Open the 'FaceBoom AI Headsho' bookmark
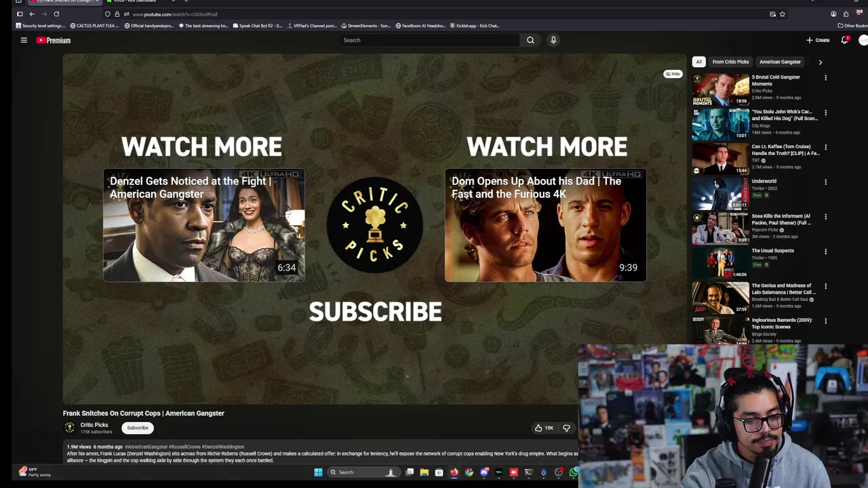Image resolution: width=868 pixels, height=488 pixels. pos(420,26)
